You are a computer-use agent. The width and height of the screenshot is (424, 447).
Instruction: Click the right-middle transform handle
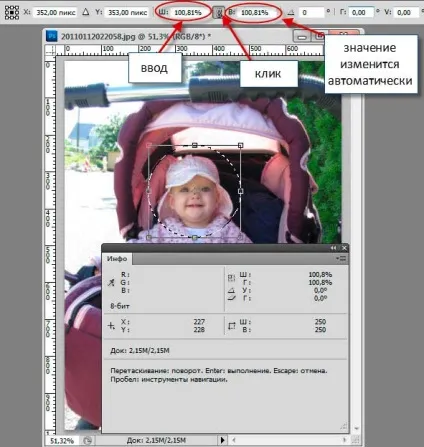pos(240,191)
